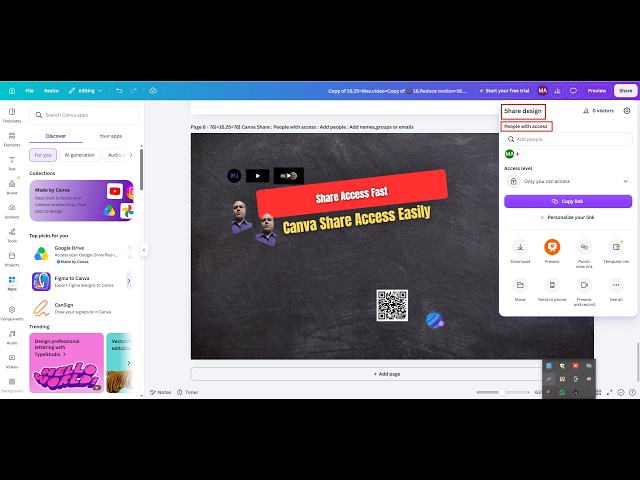Open the Resize menu
Image resolution: width=640 pixels, height=480 pixels.
[51, 91]
